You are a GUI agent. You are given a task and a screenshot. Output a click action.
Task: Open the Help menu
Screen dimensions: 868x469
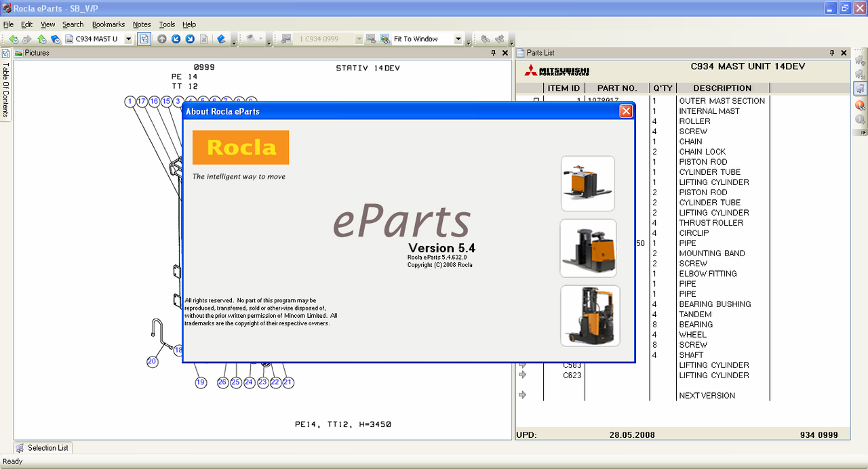click(189, 24)
